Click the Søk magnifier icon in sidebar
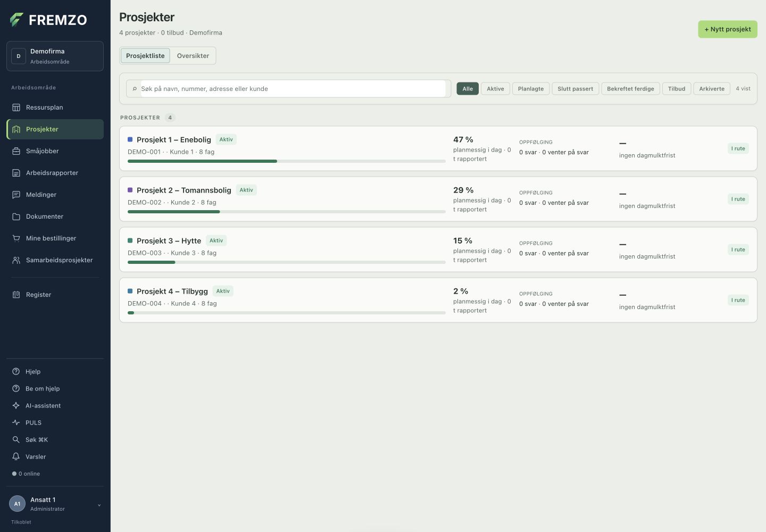This screenshot has height=532, width=766. (16, 439)
